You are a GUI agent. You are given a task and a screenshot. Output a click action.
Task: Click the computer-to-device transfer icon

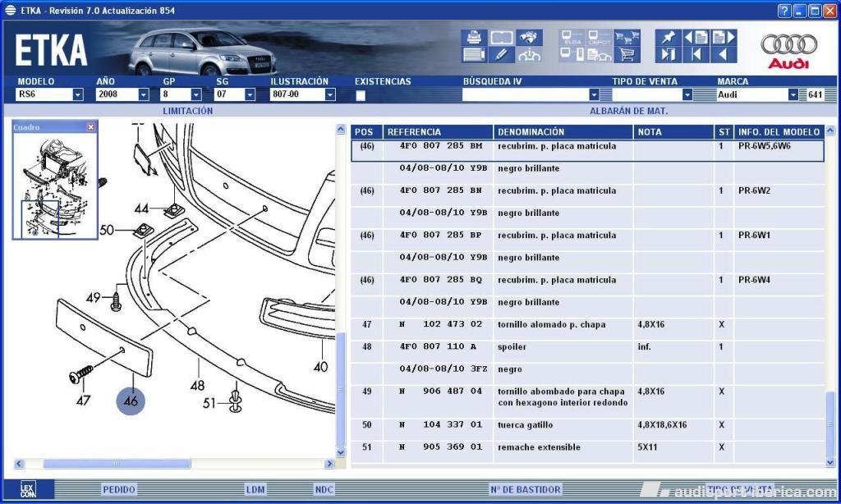[x=572, y=54]
